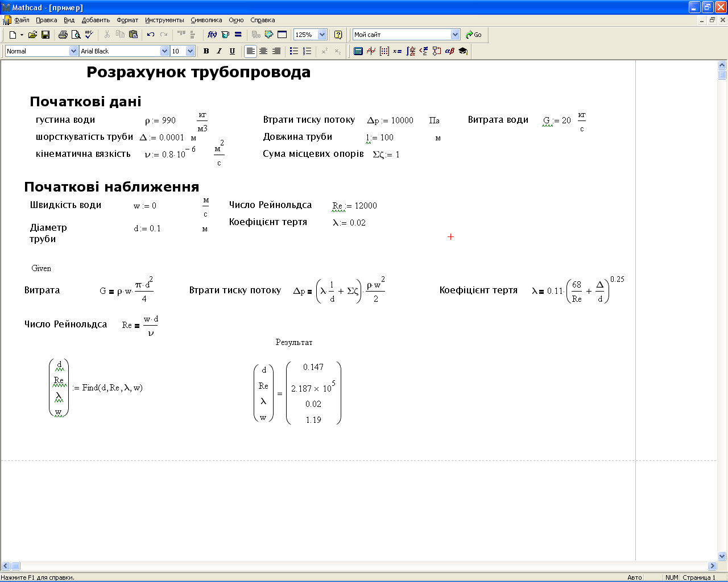Open the Symbolic keyword graduation-cap palette
This screenshot has width=728, height=582.
463,51
